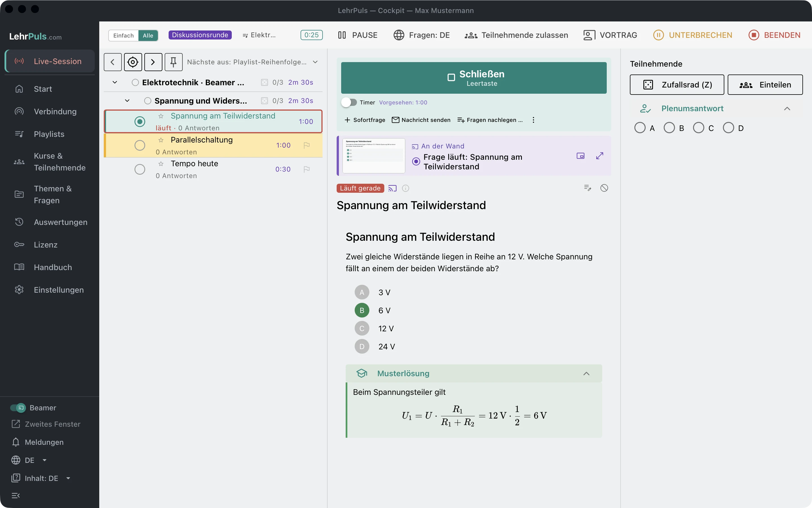The height and width of the screenshot is (508, 812).
Task: Click the cast icon beside Läuft gerade badge
Action: [392, 188]
